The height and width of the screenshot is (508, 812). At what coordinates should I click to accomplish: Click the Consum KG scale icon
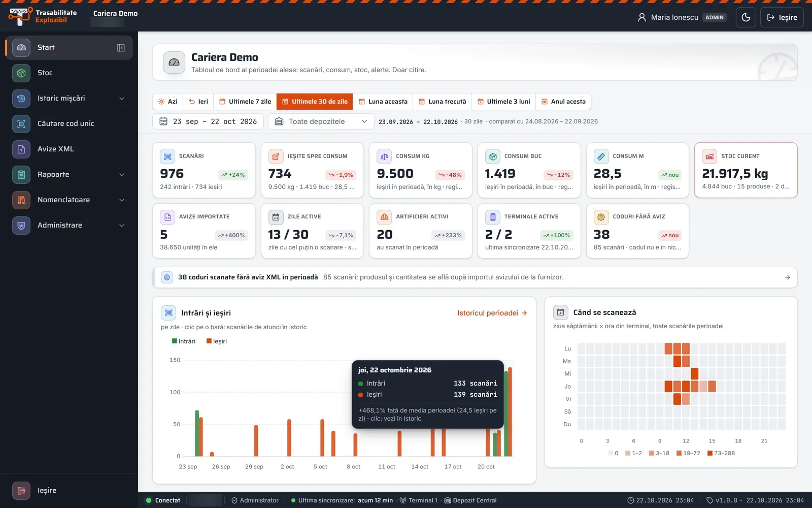click(384, 156)
